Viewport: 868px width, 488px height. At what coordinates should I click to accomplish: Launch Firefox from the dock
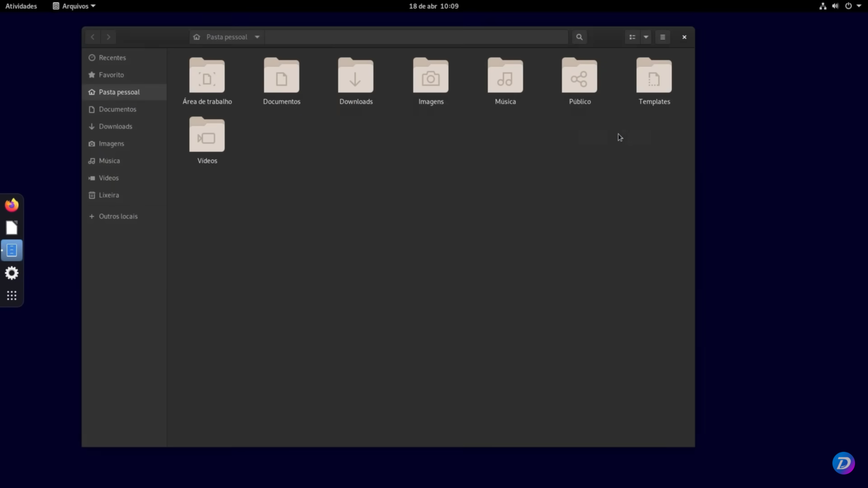tap(11, 204)
